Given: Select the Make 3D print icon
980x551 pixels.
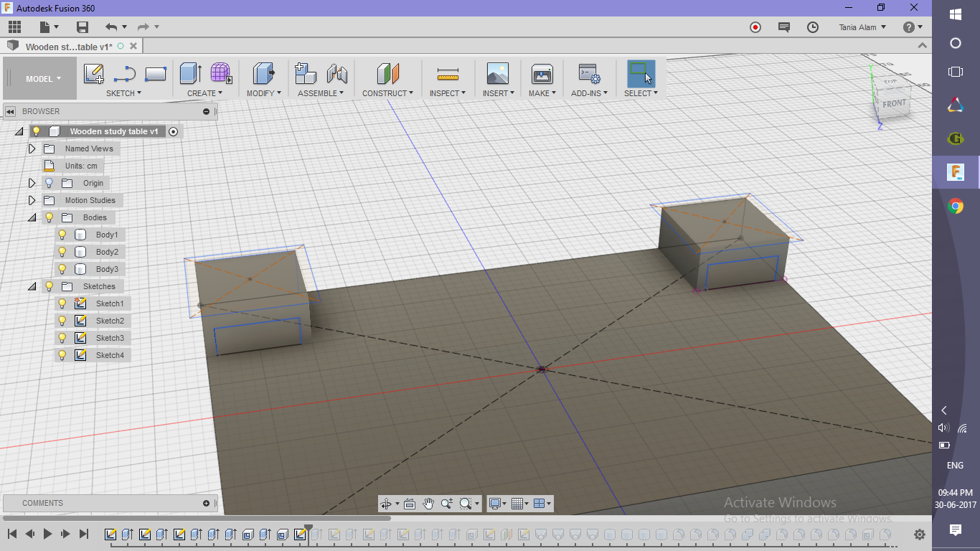Looking at the screenshot, I should [x=542, y=74].
